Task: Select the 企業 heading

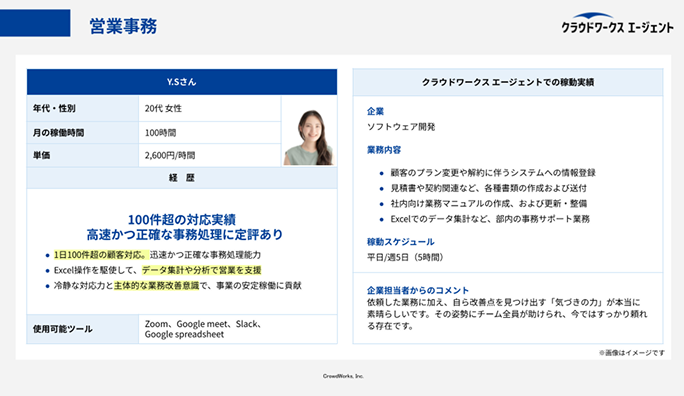Action: click(375, 111)
